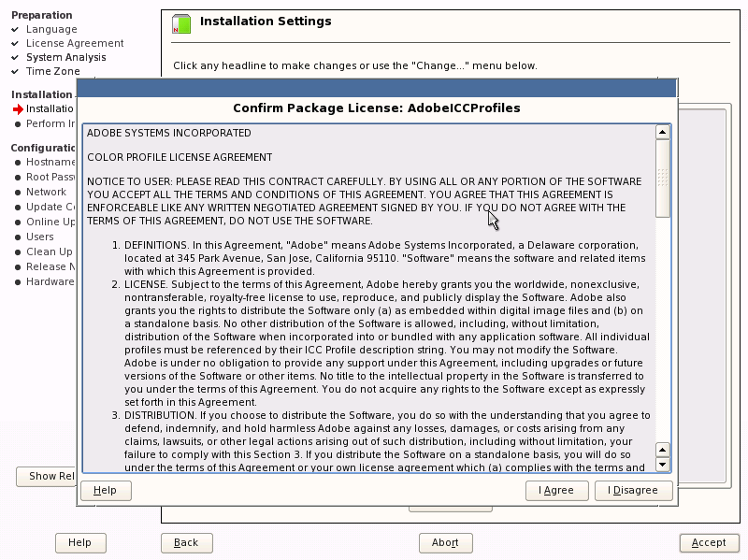Select the Root Password step
The width and height of the screenshot is (748, 560).
pos(50,177)
